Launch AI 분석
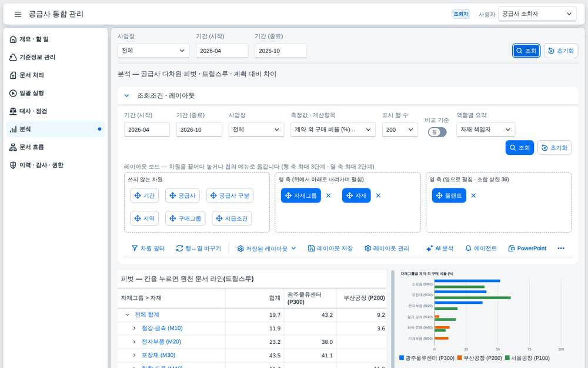 tap(439, 248)
